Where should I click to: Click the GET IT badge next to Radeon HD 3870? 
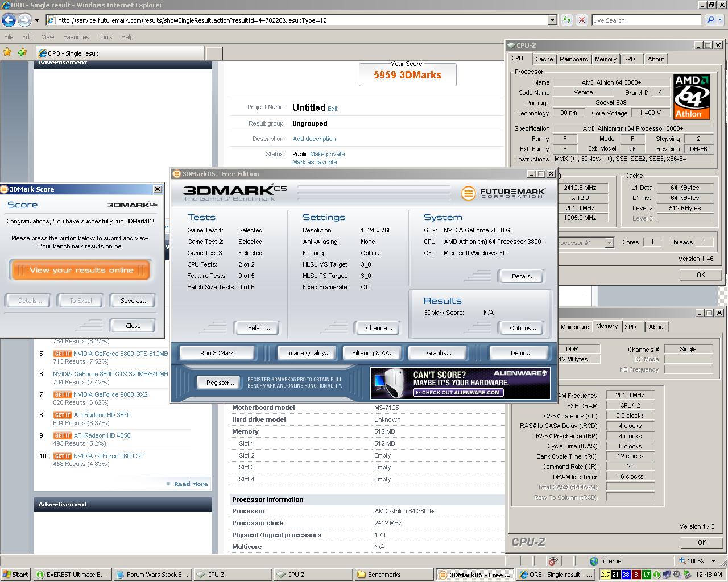[x=62, y=415]
